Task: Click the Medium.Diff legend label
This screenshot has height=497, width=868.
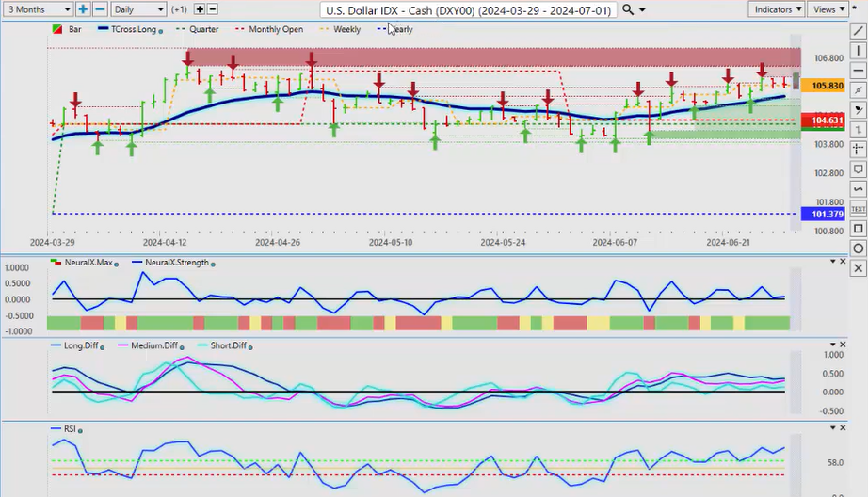Action: click(154, 345)
